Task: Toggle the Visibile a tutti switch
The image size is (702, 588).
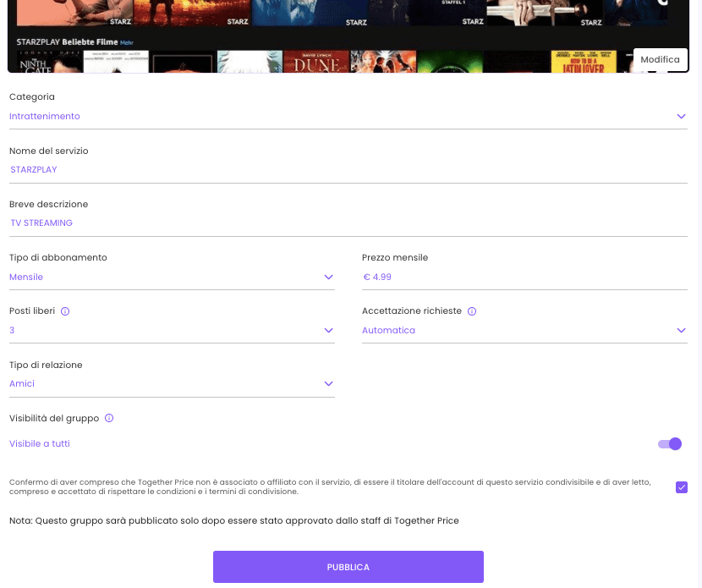Action: (x=670, y=444)
